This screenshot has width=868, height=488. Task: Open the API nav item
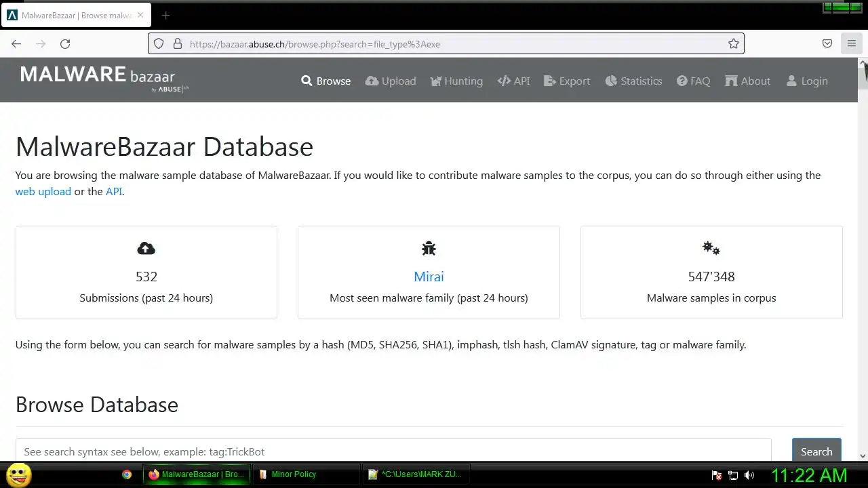point(513,81)
